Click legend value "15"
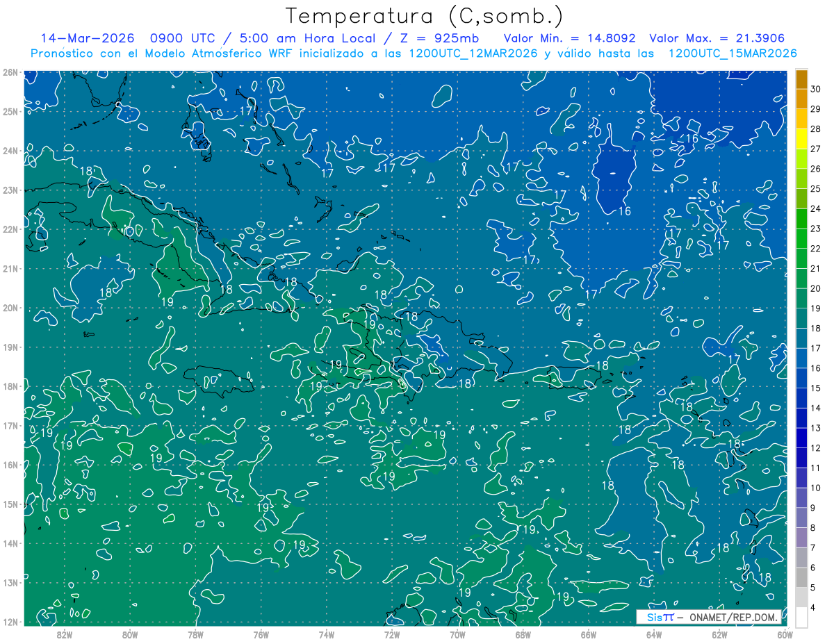Screen dimensions: 834x644 tap(815, 388)
